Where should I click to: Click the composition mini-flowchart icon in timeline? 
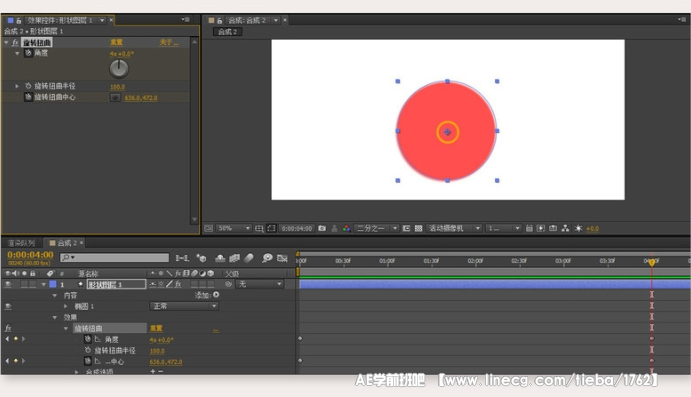point(182,258)
